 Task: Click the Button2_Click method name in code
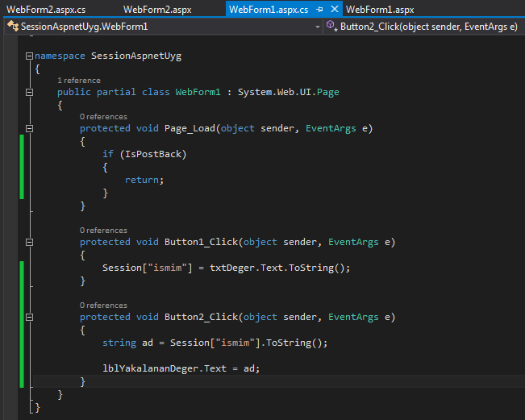tap(201, 317)
